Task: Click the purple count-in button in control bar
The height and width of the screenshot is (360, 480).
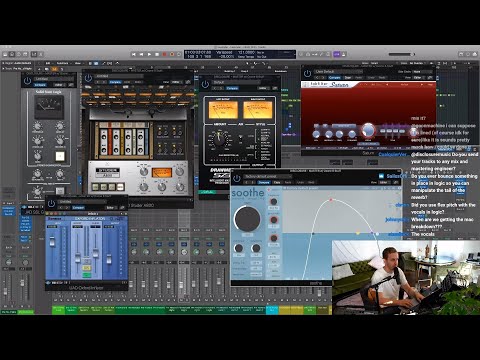Action: click(336, 54)
